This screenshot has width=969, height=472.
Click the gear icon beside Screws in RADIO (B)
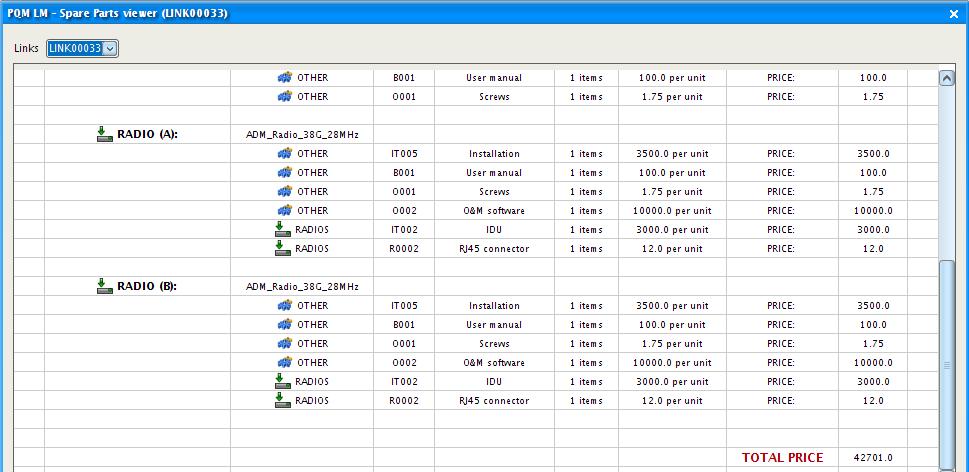(x=284, y=344)
